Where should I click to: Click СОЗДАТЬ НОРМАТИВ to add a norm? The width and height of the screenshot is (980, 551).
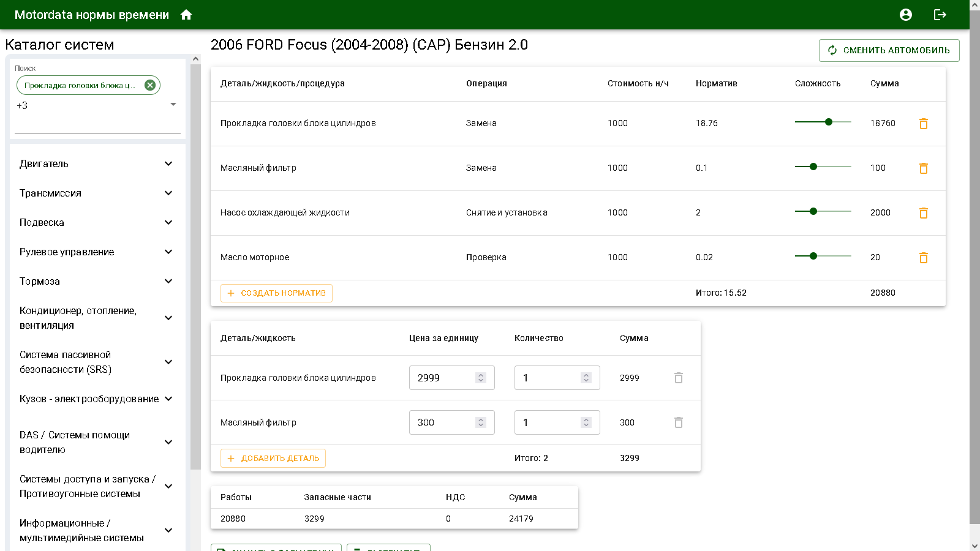(x=276, y=293)
